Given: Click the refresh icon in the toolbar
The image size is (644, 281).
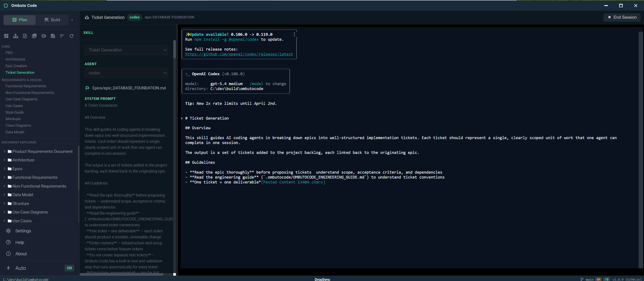Looking at the screenshot, I should click(x=71, y=36).
